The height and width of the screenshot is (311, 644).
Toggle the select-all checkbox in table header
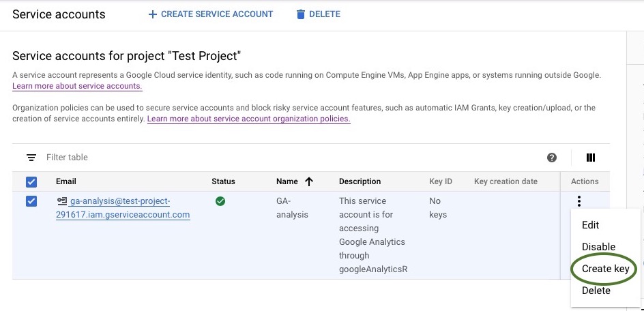[x=31, y=182]
